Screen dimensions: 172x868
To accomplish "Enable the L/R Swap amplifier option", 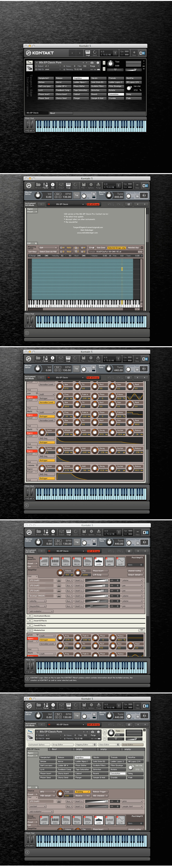I will [97, 575].
